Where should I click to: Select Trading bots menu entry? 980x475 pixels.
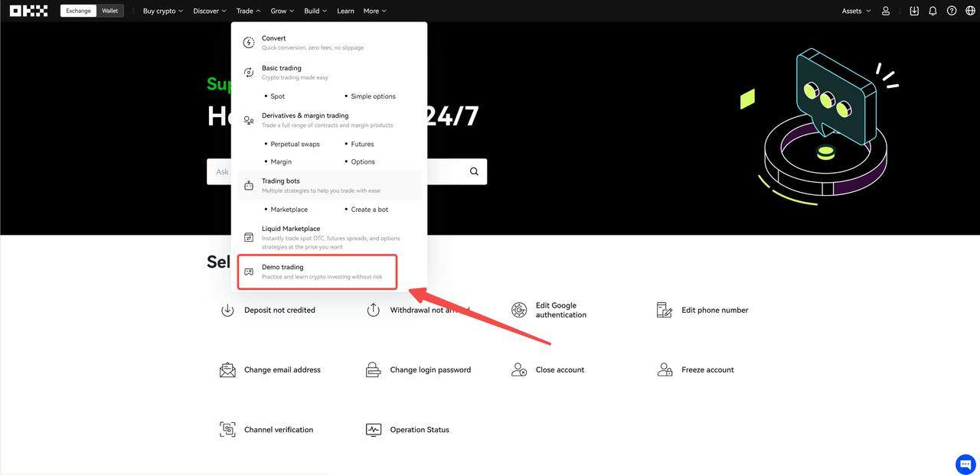(x=329, y=185)
